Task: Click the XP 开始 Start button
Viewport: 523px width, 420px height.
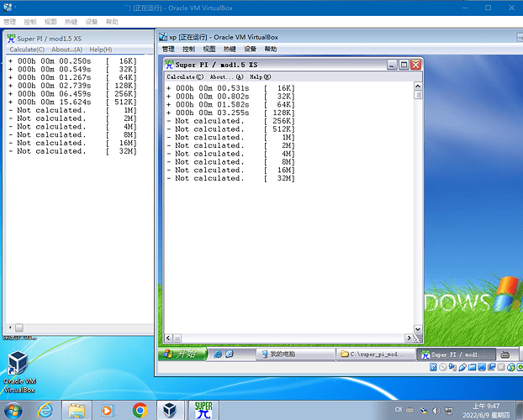Action: pos(182,354)
